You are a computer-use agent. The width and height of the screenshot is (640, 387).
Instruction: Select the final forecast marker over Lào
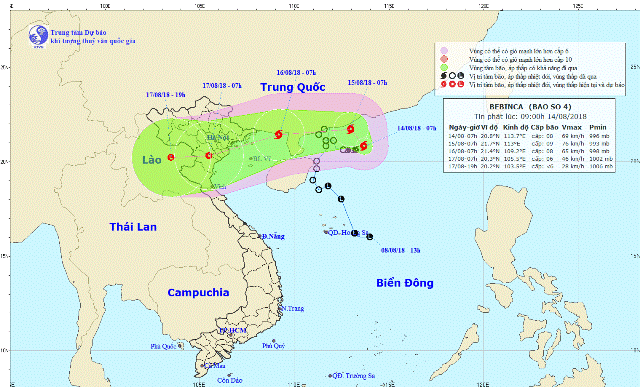coord(171,157)
